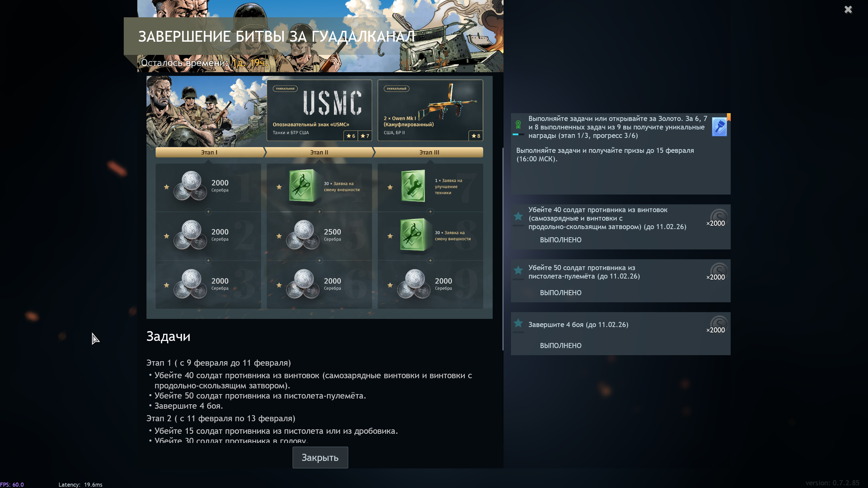868x488 pixels.
Task: Click the teal star next to the submachine gun task
Action: 518,270
